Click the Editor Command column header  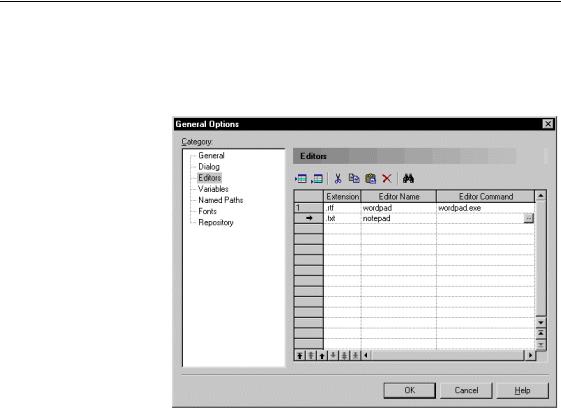[x=486, y=196]
